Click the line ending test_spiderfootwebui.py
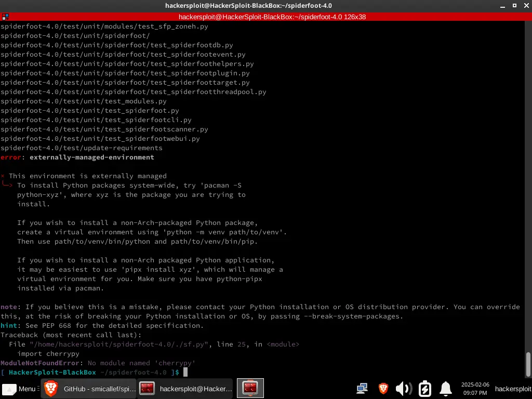532x399 pixels. coord(100,138)
